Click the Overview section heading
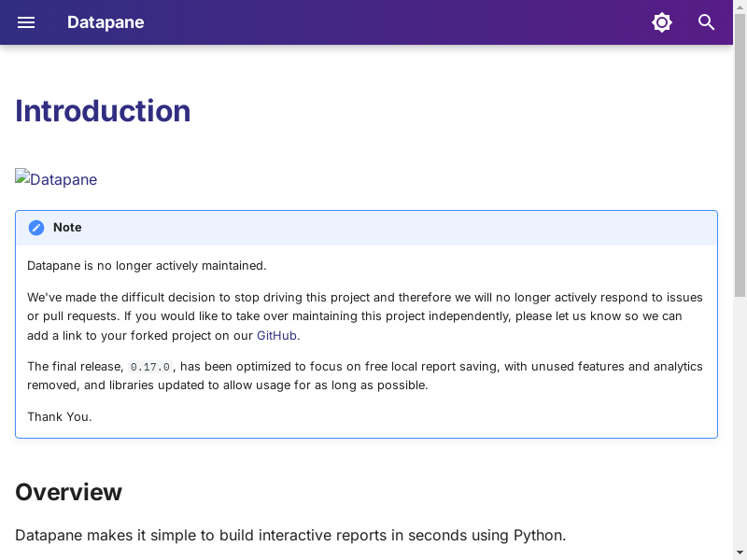 pyautogui.click(x=68, y=492)
